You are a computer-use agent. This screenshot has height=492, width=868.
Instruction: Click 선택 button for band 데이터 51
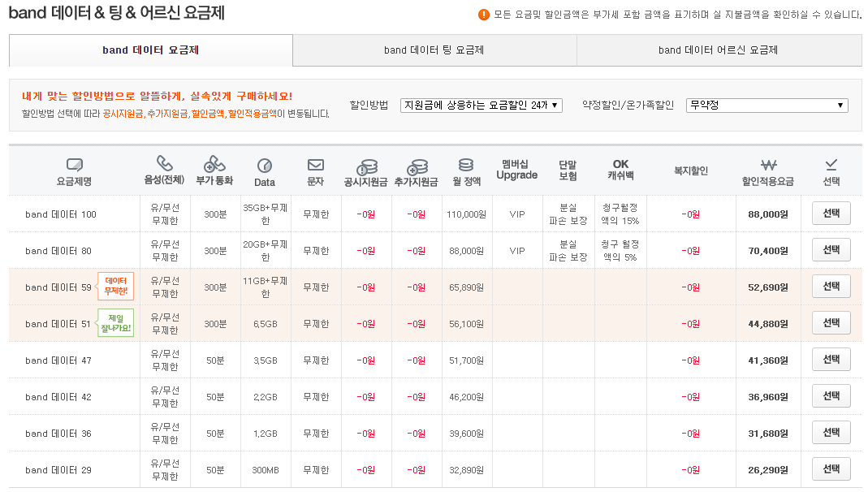click(830, 322)
